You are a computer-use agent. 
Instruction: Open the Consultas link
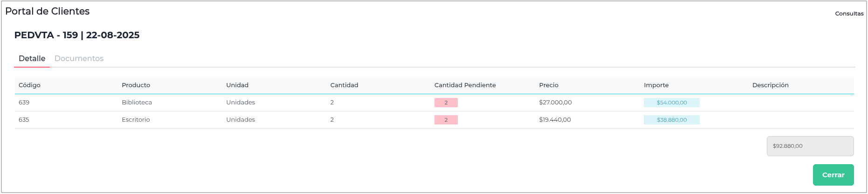click(849, 14)
